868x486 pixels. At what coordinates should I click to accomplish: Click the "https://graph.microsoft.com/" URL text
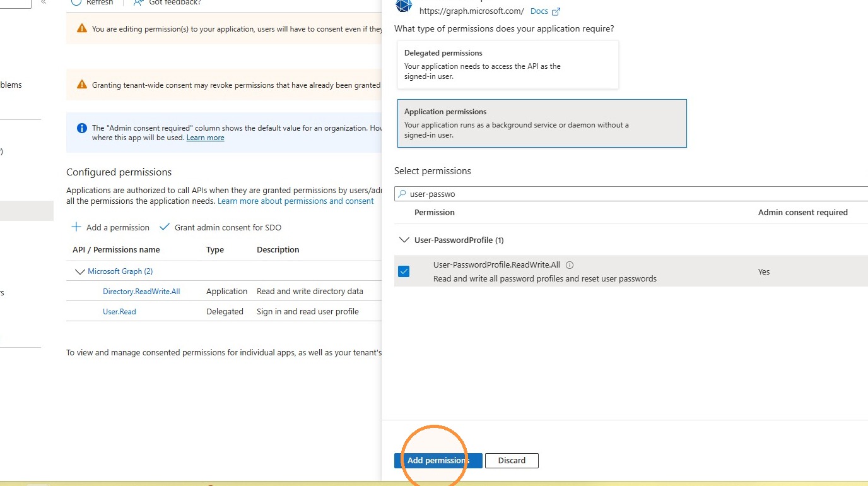472,11
